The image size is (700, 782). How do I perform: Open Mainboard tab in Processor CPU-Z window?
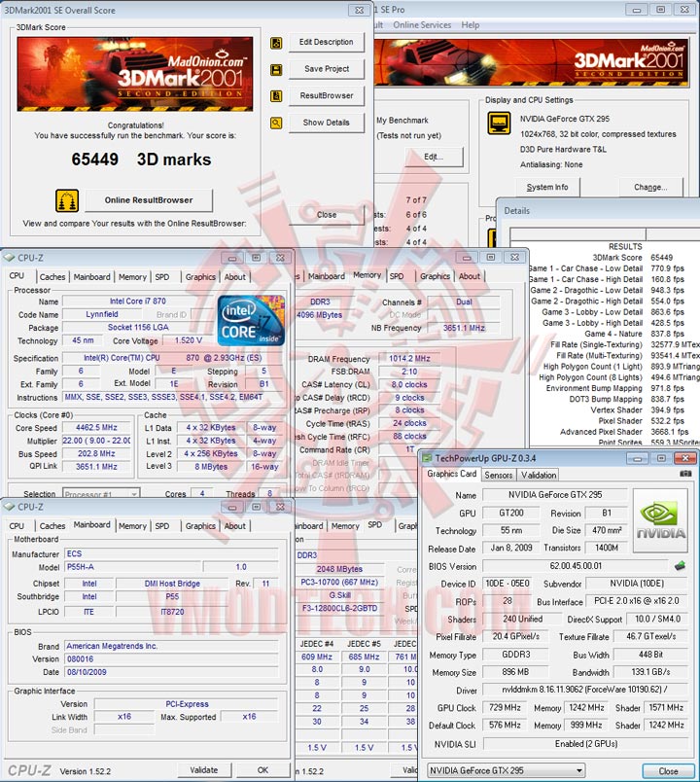pos(91,277)
